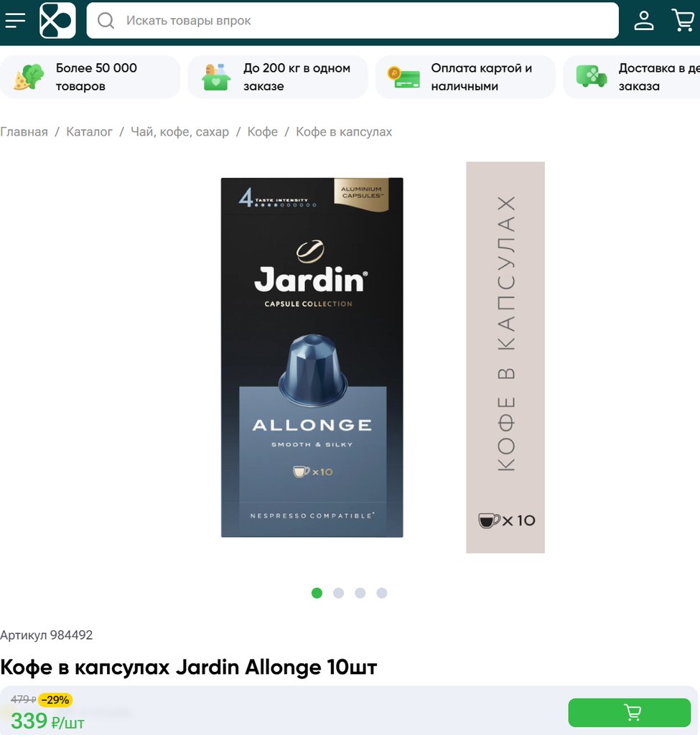
Task: View the Jardin Allonge box image
Action: click(x=312, y=357)
